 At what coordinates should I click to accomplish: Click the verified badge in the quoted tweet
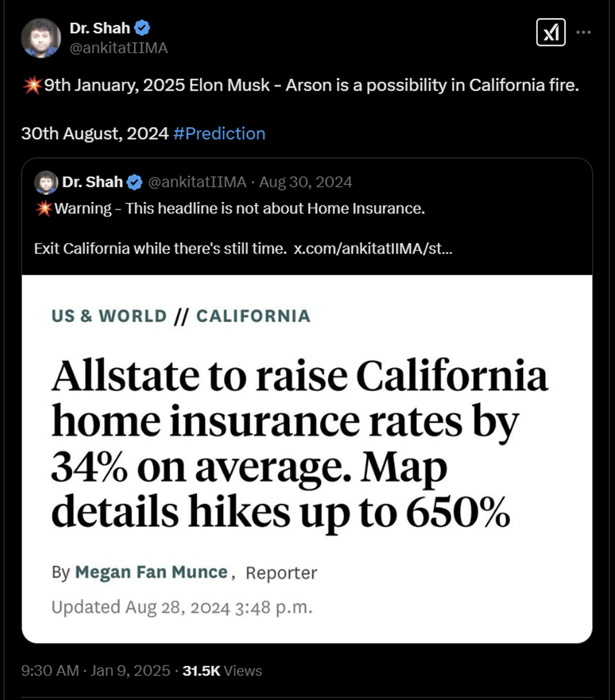coord(134,182)
